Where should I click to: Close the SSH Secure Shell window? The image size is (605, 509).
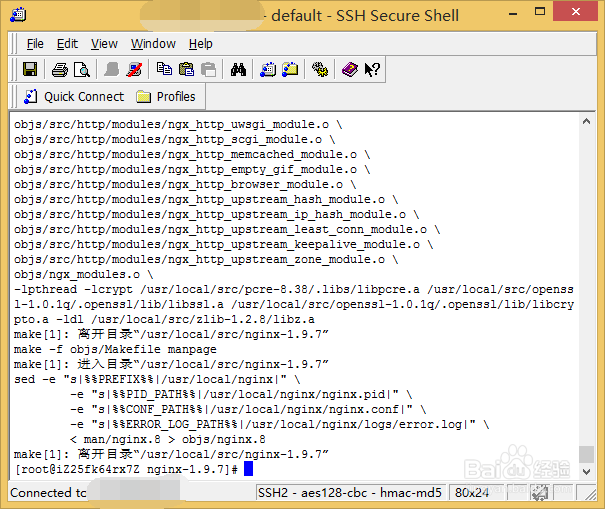point(576,12)
